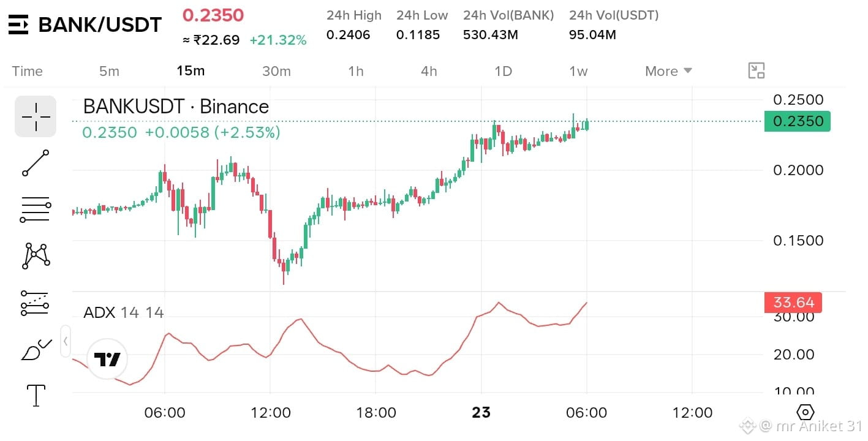Open the market list menu icon
Screen dimensions: 868x441
coord(18,24)
